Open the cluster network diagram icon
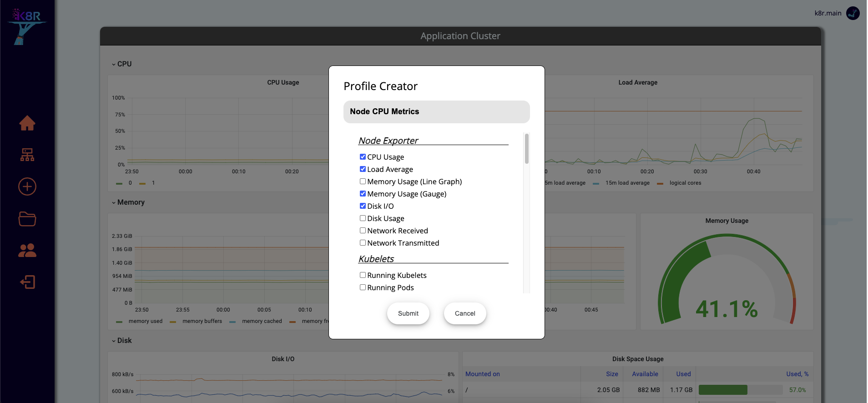This screenshot has height=403, width=868. point(27,155)
